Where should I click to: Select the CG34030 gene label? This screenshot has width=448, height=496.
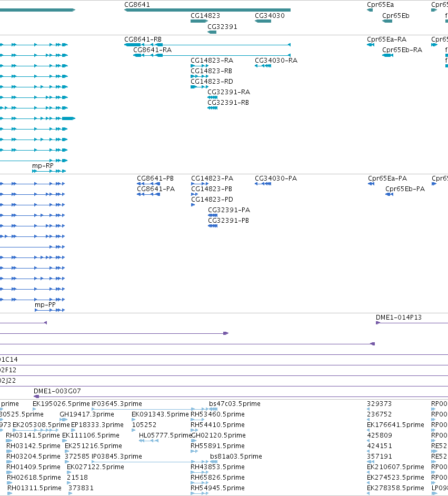point(270,16)
